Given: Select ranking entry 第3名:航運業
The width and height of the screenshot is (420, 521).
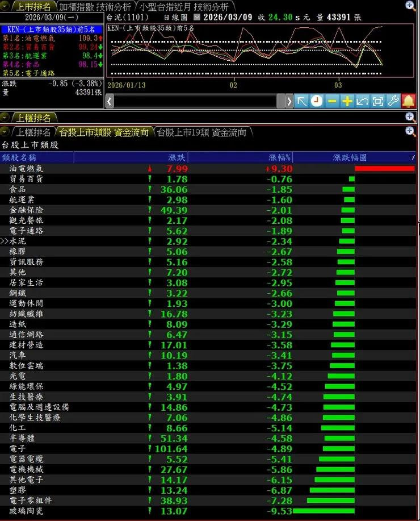Looking at the screenshot, I should [52, 56].
